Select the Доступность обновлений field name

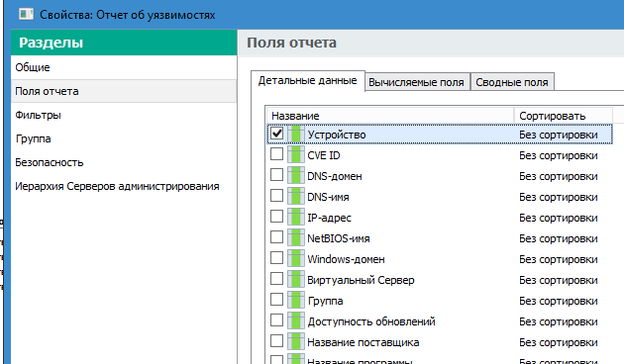pyautogui.click(x=371, y=321)
